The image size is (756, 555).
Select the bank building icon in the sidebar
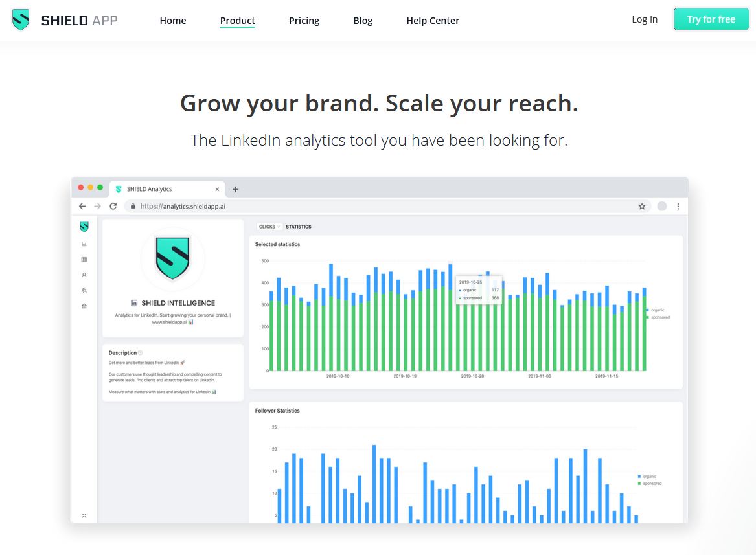click(84, 306)
